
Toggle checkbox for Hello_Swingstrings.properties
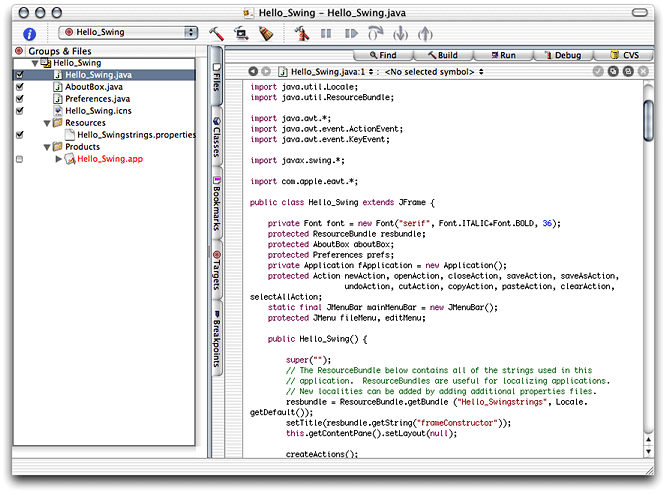[20, 135]
